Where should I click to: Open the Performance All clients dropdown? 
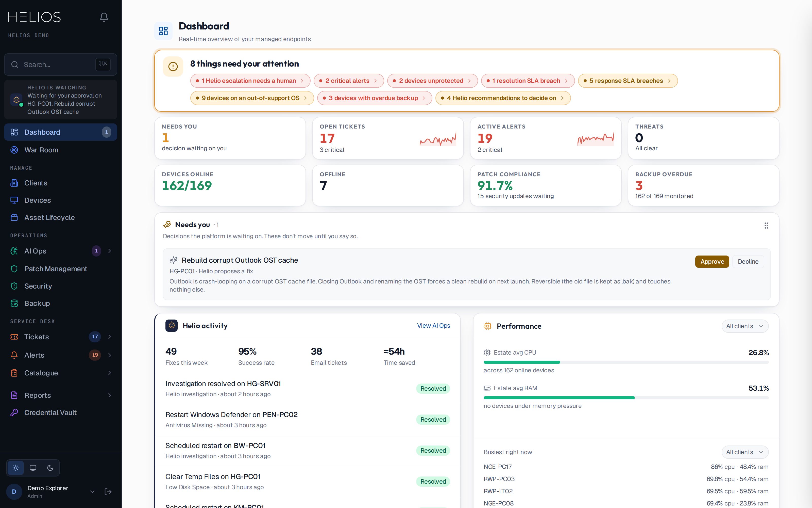pos(745,326)
